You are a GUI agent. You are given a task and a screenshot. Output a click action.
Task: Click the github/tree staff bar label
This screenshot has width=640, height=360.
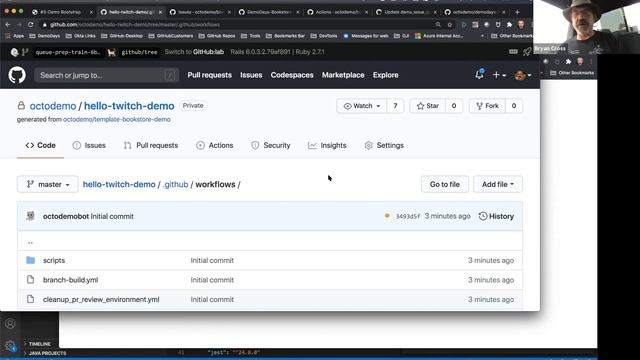[139, 52]
